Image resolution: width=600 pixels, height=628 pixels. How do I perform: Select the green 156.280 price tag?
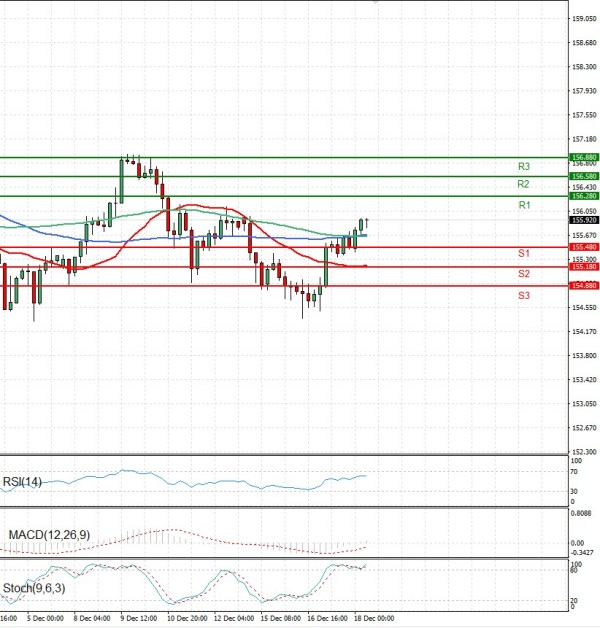tap(583, 196)
